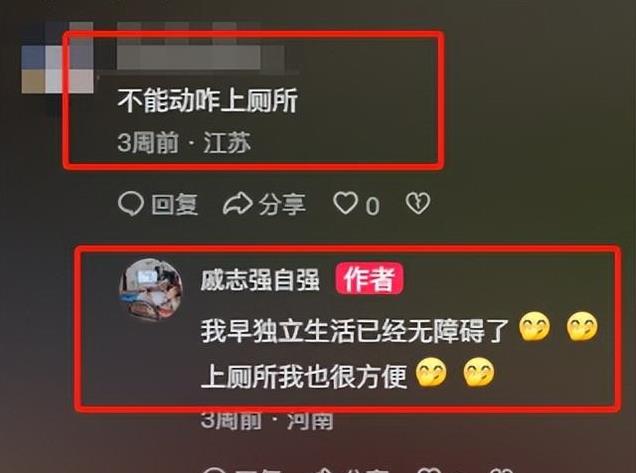The image size is (636, 473).
Task: Select reply line 我早独立生活已经无障碍了
Action: pyautogui.click(x=355, y=330)
